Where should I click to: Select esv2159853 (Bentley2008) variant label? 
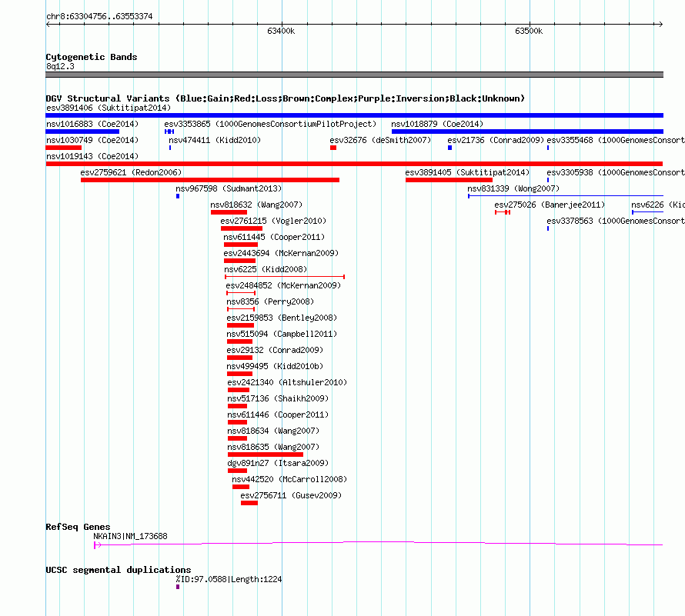pyautogui.click(x=282, y=318)
